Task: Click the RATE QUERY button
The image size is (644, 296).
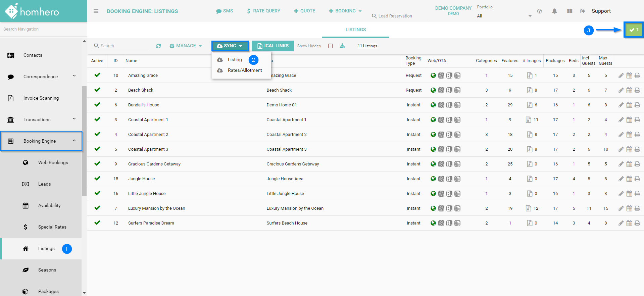Action: point(263,11)
